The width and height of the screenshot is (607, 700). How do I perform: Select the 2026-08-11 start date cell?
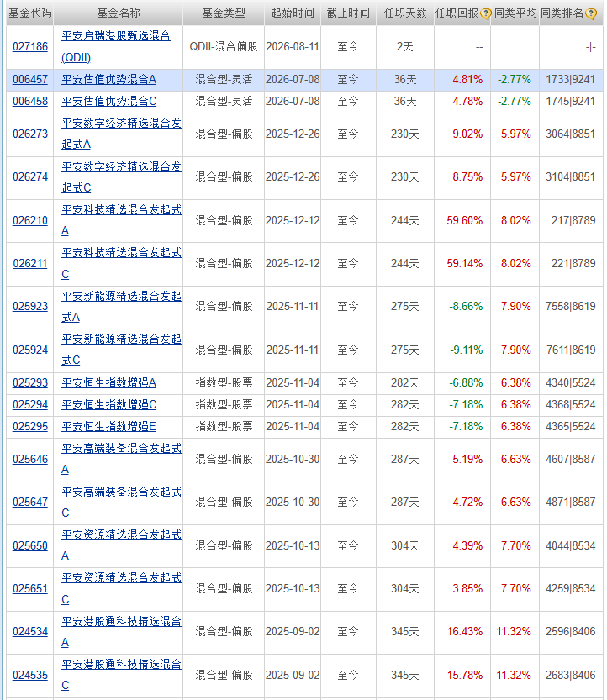click(293, 46)
